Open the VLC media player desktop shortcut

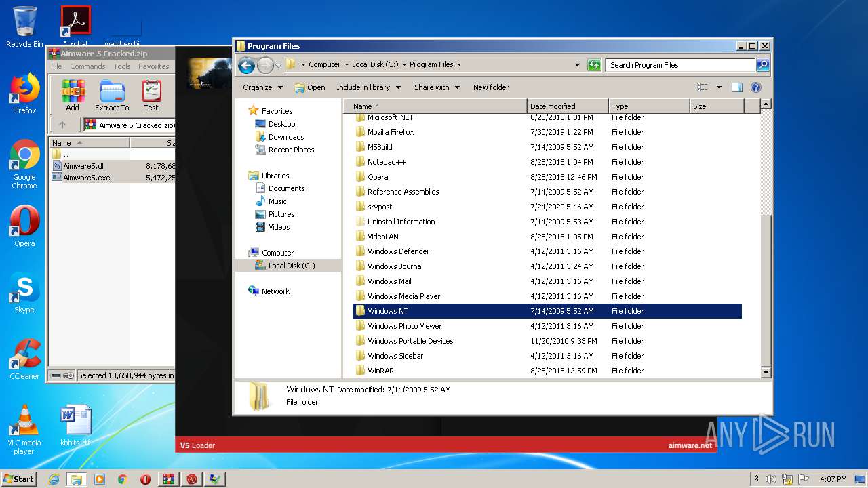[24, 430]
